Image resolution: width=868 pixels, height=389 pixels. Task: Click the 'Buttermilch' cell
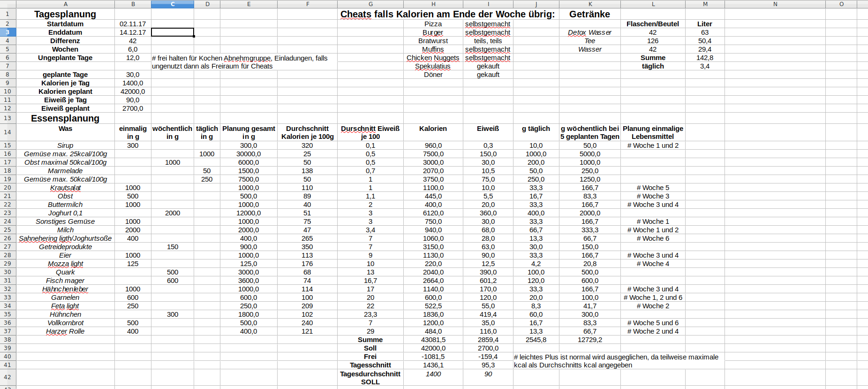click(x=65, y=205)
